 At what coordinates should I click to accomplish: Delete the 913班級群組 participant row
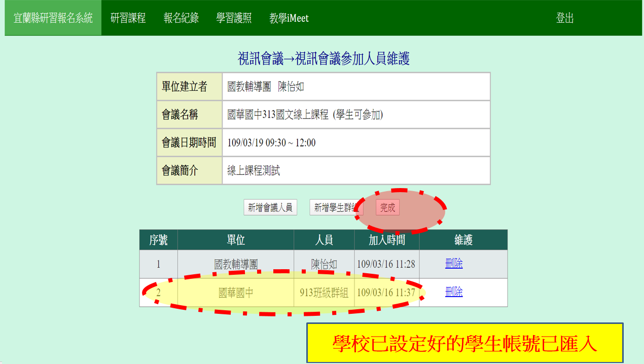pos(454,292)
